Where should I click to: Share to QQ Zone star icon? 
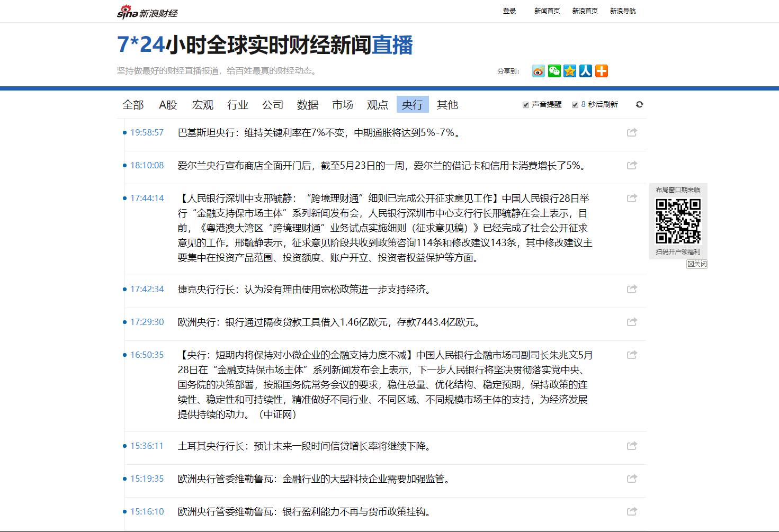coord(570,71)
